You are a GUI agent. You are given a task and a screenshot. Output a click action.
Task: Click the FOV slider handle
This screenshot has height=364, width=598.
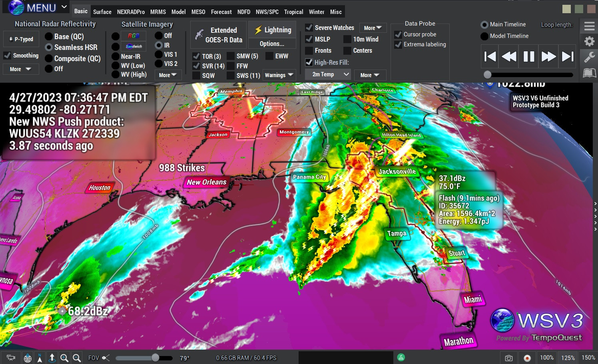[155, 358]
